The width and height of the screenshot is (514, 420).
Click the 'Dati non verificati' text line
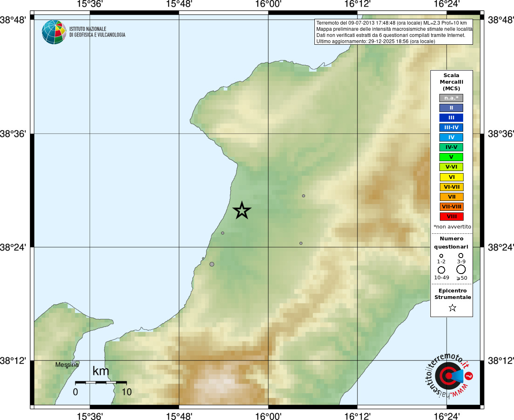391,35
